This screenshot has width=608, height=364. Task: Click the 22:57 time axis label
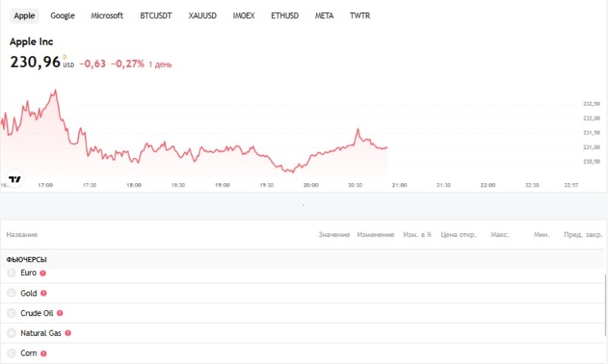572,185
